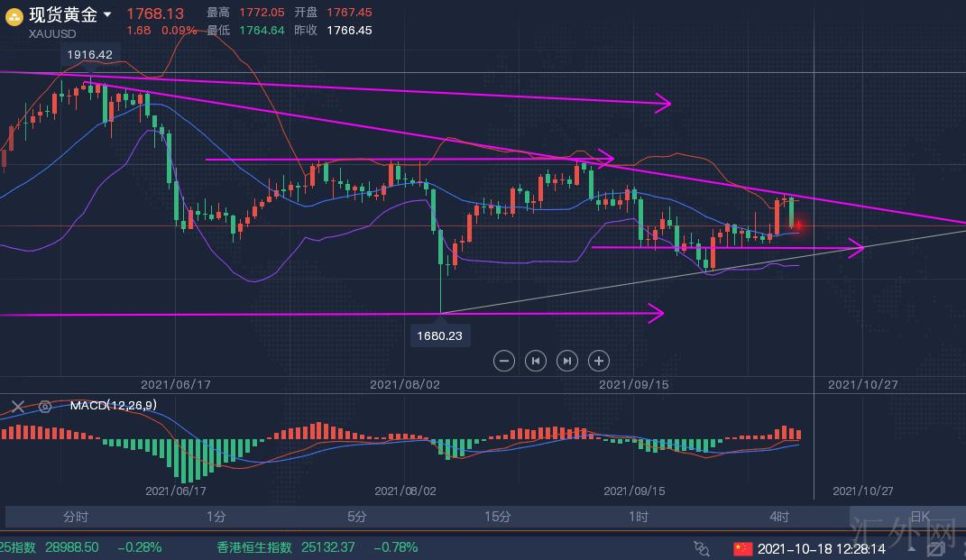Image resolution: width=966 pixels, height=560 pixels.
Task: Click the gold instrument logo icon
Action: (x=15, y=15)
